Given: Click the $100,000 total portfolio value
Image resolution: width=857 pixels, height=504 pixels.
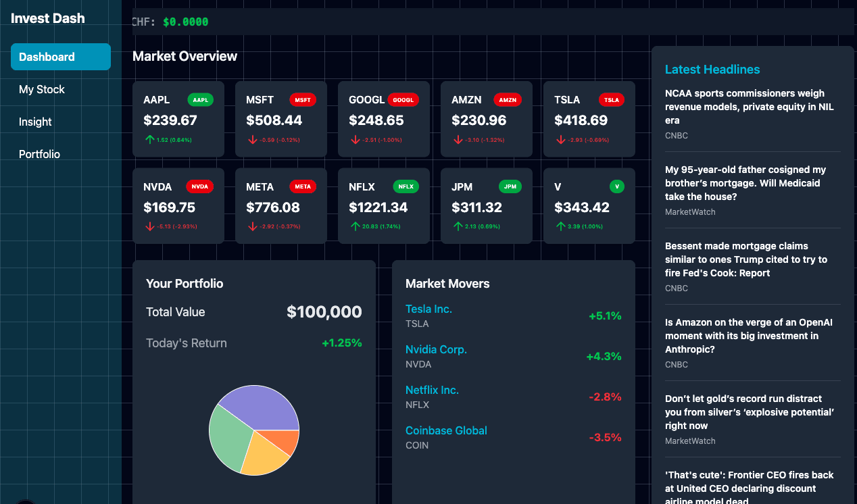Looking at the screenshot, I should (324, 311).
